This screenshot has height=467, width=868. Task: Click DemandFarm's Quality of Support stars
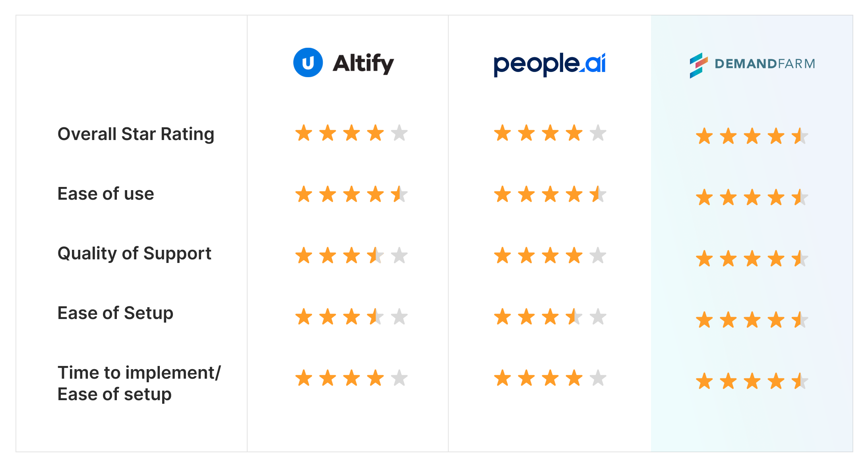(752, 259)
